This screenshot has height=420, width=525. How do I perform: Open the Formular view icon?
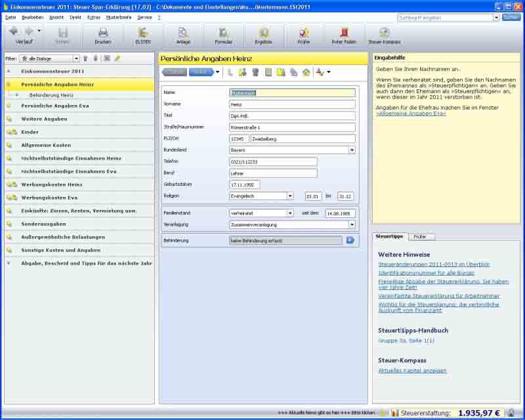223,33
